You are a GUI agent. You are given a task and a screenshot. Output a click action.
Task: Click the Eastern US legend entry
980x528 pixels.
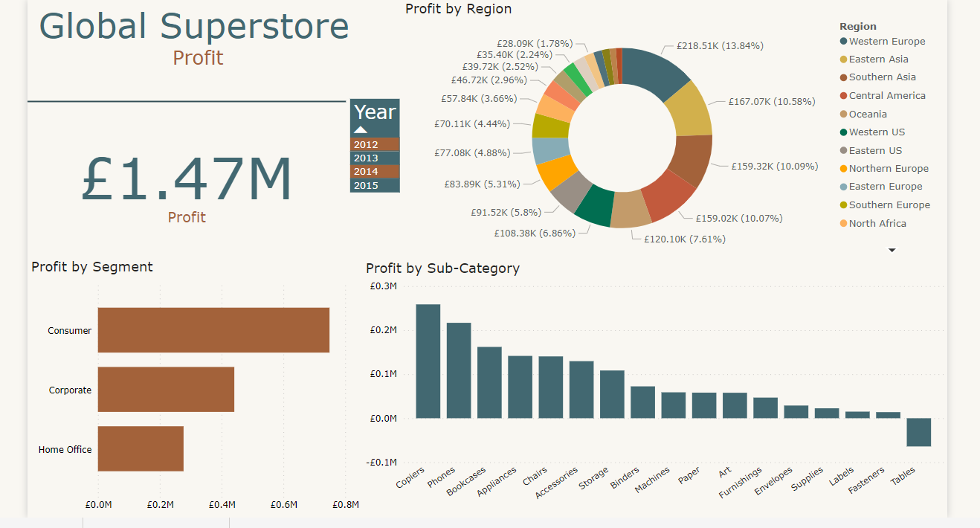click(871, 151)
